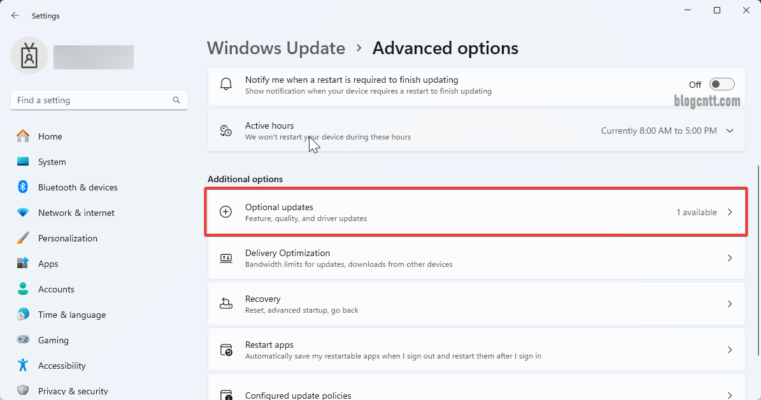Click the back arrow in title bar
The image size is (761, 400).
[x=14, y=15]
